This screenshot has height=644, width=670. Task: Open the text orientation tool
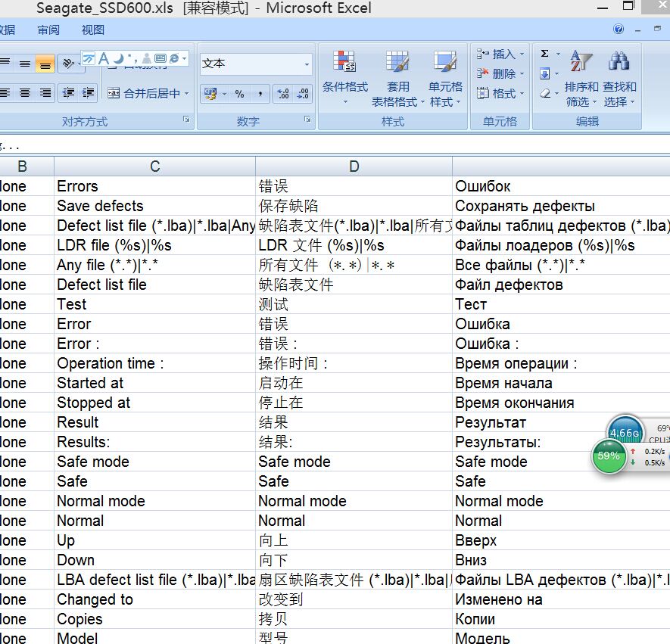[69, 64]
